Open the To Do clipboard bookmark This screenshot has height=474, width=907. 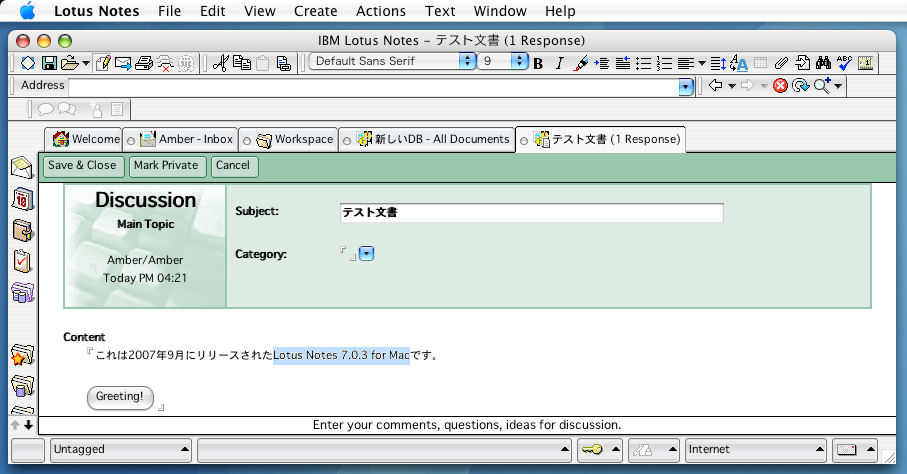click(x=22, y=261)
